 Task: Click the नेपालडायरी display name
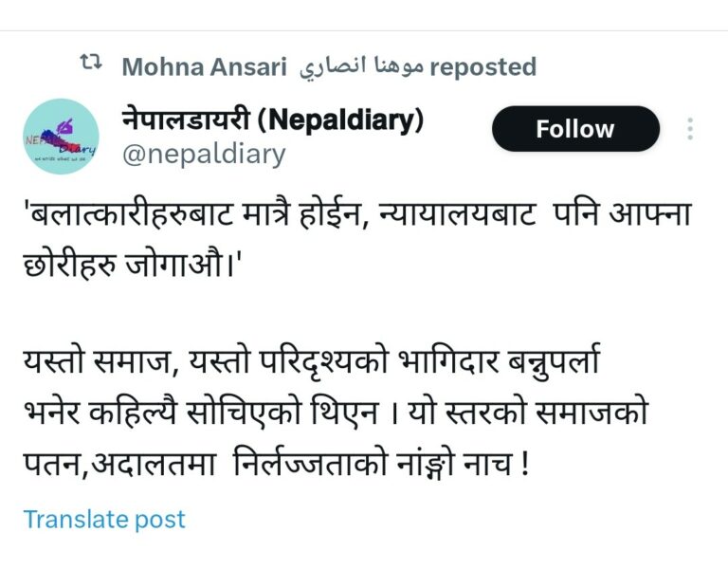(185, 120)
